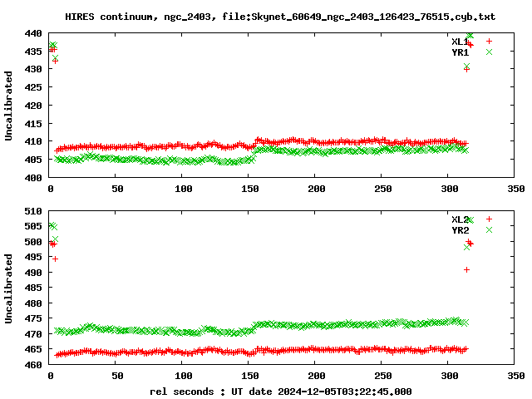This screenshot has width=532, height=399.
Task: Click the 405 y-axis tick label
Action: [33, 160]
